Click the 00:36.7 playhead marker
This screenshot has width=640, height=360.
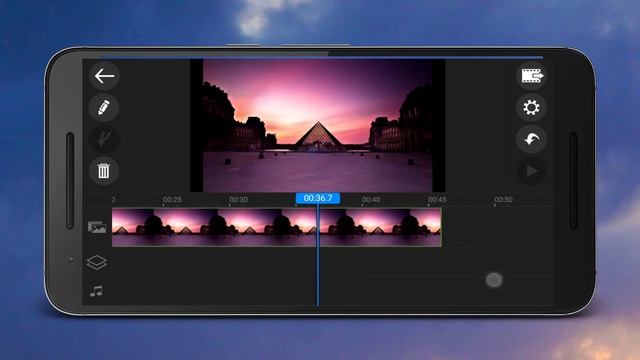coord(318,198)
